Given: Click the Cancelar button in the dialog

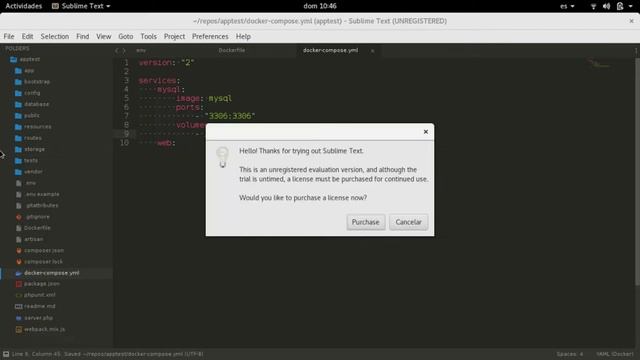Looking at the screenshot, I should [x=408, y=222].
